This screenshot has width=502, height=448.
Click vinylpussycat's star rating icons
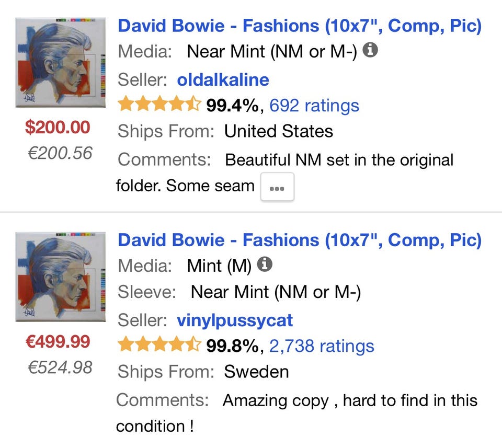[159, 346]
